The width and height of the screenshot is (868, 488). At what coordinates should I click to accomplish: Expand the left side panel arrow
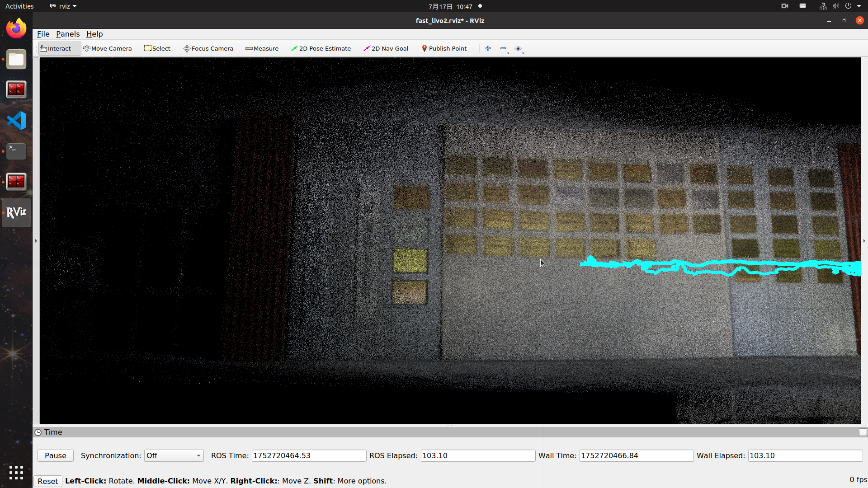(36, 241)
